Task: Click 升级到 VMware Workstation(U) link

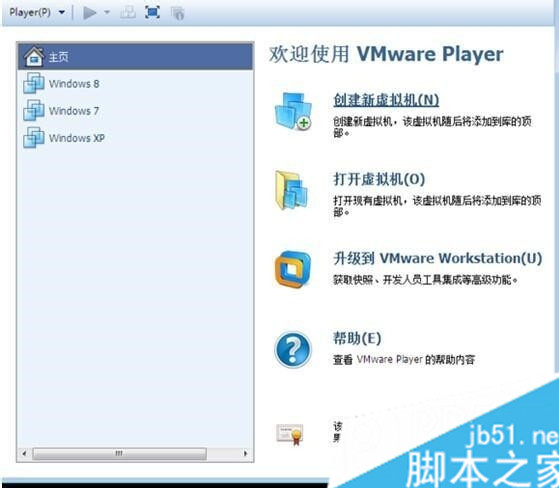Action: pyautogui.click(x=437, y=258)
